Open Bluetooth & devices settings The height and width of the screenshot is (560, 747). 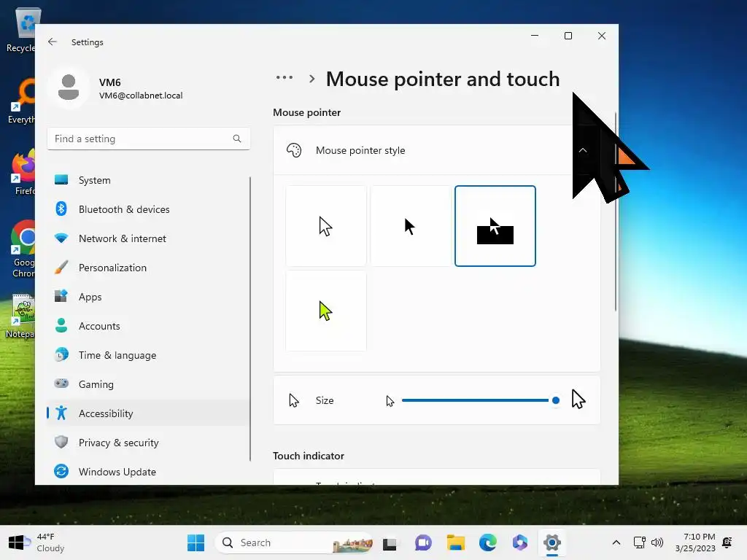pos(149,209)
